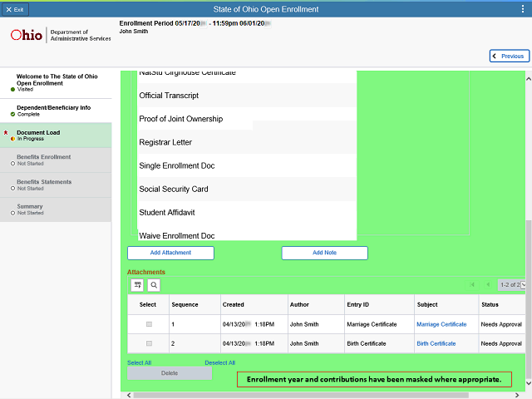Viewport: 532px width, 399px height.
Task: Open the grid sort/personalize icon
Action: click(137, 285)
